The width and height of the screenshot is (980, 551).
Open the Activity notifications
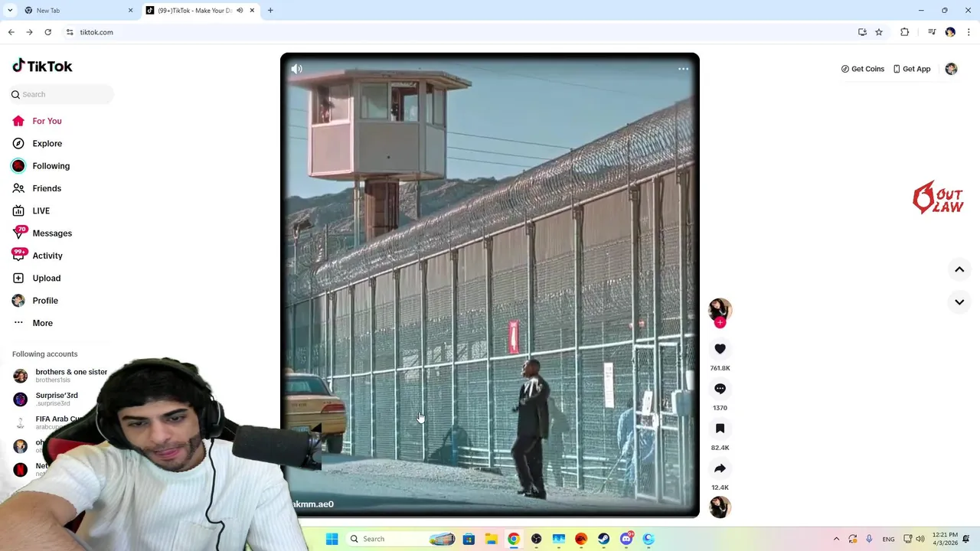[38, 256]
